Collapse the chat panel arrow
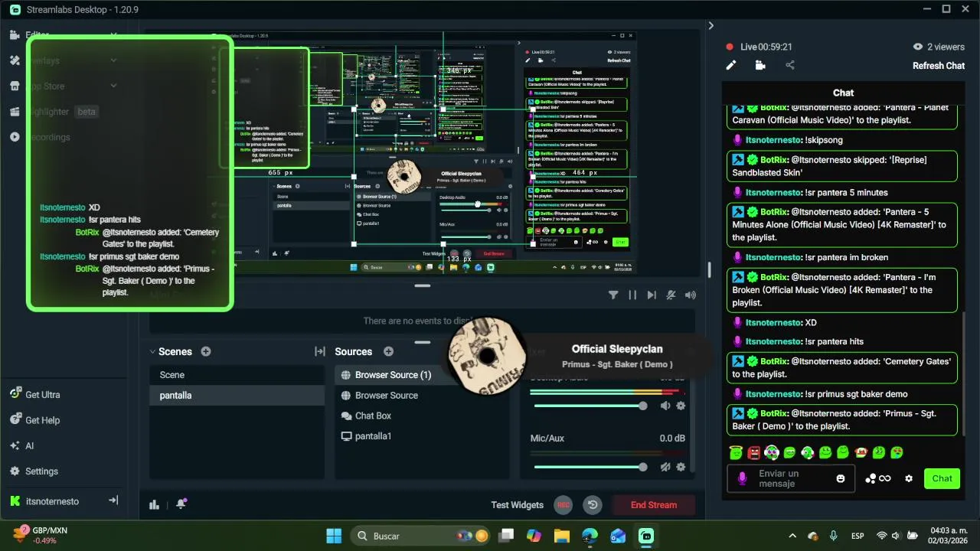The image size is (980, 551). coord(710,25)
